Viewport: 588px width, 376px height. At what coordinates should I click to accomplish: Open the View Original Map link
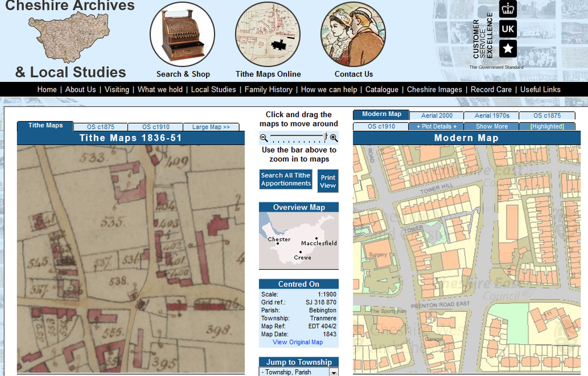tap(298, 342)
